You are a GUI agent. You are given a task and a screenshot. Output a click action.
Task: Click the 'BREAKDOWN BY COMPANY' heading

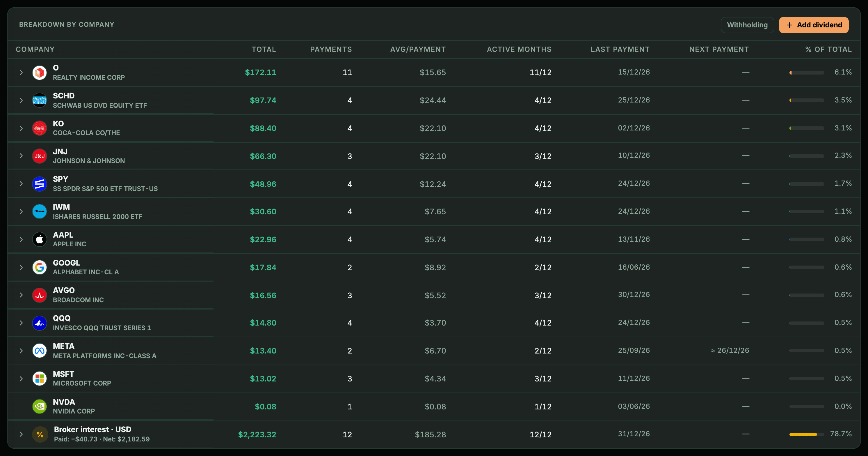tap(67, 25)
